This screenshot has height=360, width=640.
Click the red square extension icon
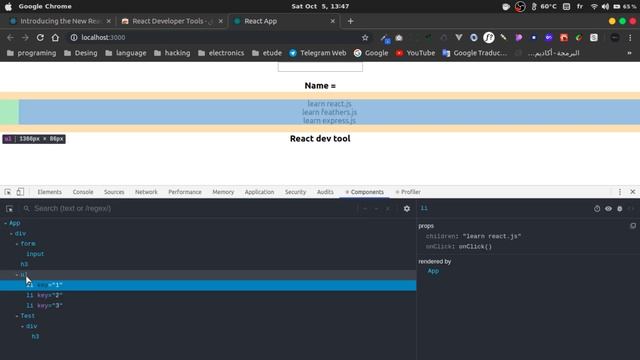tap(564, 38)
